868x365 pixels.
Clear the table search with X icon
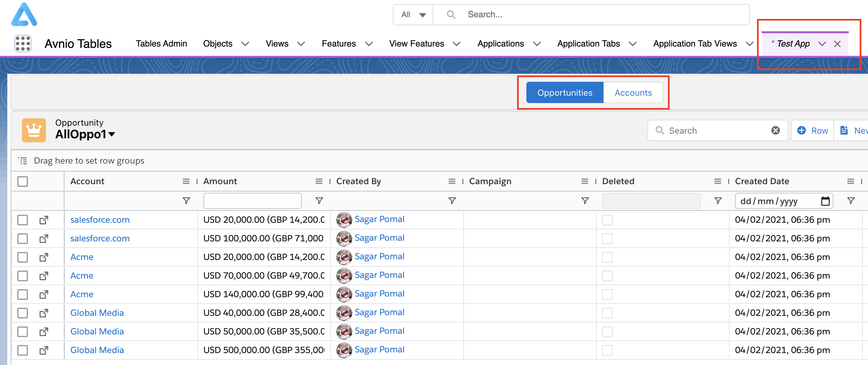click(775, 130)
